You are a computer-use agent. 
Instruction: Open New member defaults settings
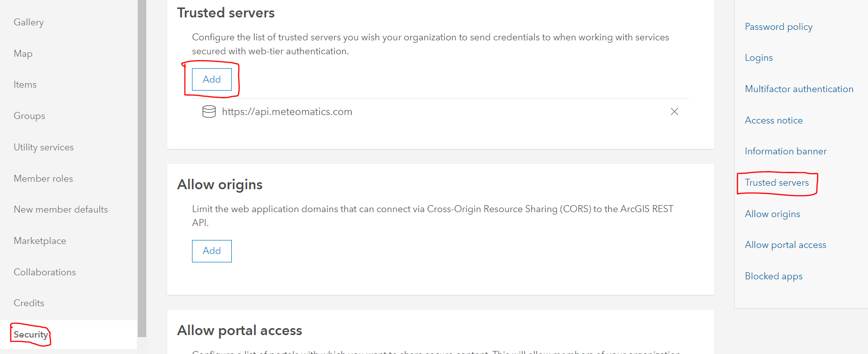60,209
